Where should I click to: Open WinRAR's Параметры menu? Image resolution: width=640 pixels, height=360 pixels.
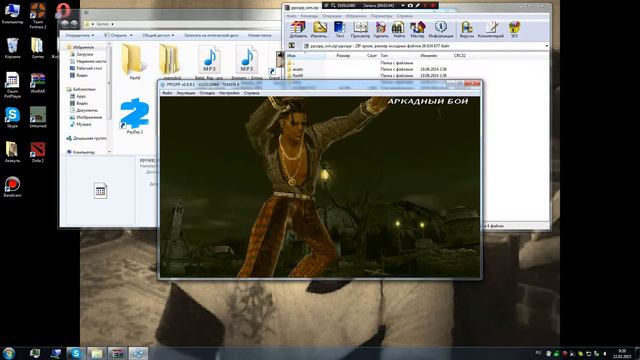click(381, 16)
